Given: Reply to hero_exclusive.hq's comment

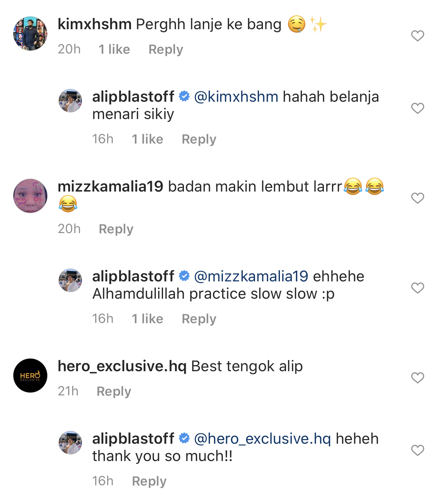Looking at the screenshot, I should coord(114,391).
